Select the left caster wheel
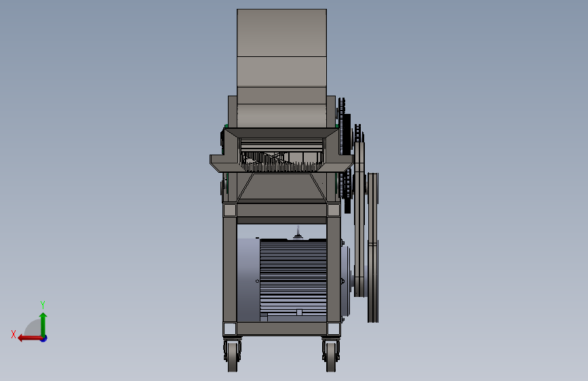 point(233,355)
